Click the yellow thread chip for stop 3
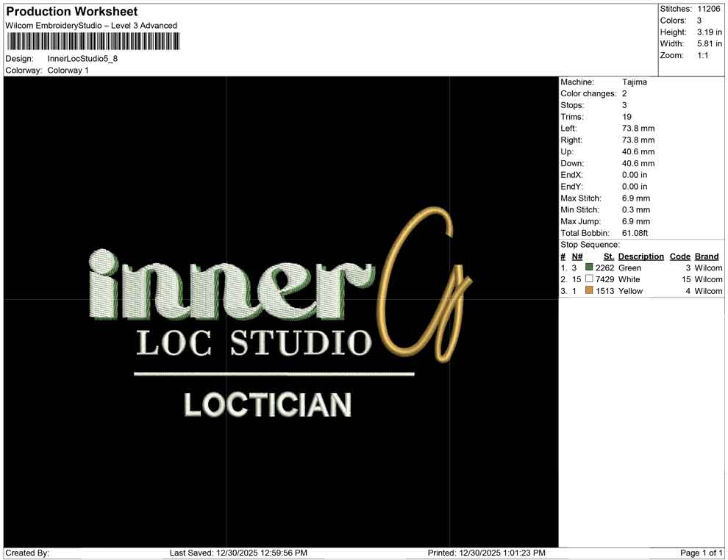728x560 pixels. (589, 291)
